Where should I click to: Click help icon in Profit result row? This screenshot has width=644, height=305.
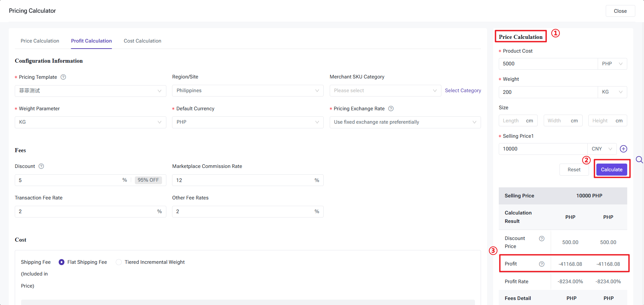(541, 264)
